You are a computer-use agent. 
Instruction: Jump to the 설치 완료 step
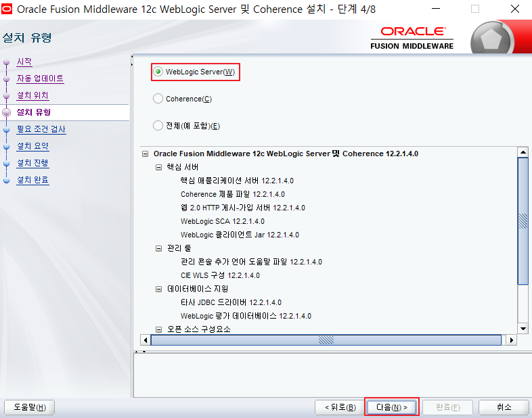[x=32, y=180]
